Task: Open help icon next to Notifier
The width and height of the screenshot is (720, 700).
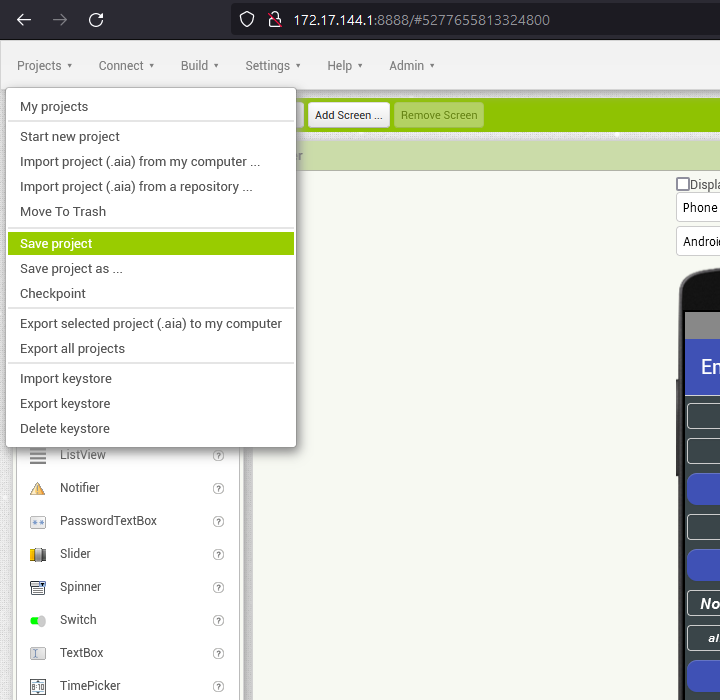Action: pos(218,488)
